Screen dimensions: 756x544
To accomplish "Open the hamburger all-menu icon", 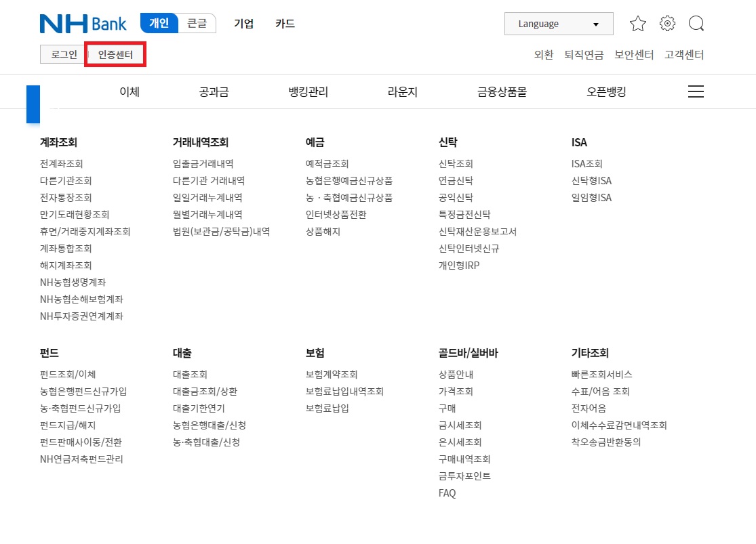I will point(696,91).
